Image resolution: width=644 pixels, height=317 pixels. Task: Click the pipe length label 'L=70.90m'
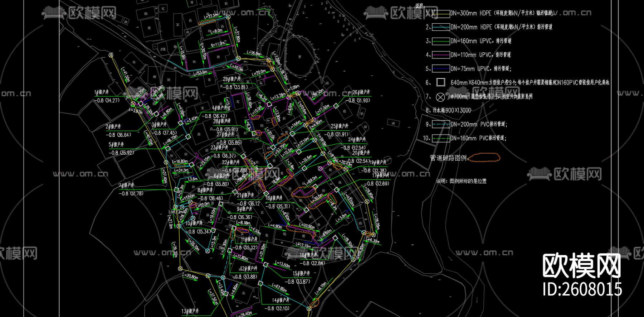[306, 227]
